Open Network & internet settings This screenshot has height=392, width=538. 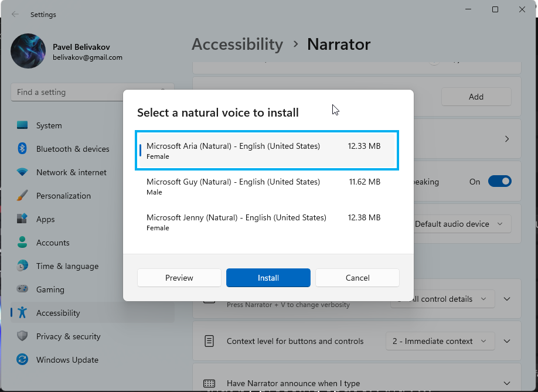(92, 172)
